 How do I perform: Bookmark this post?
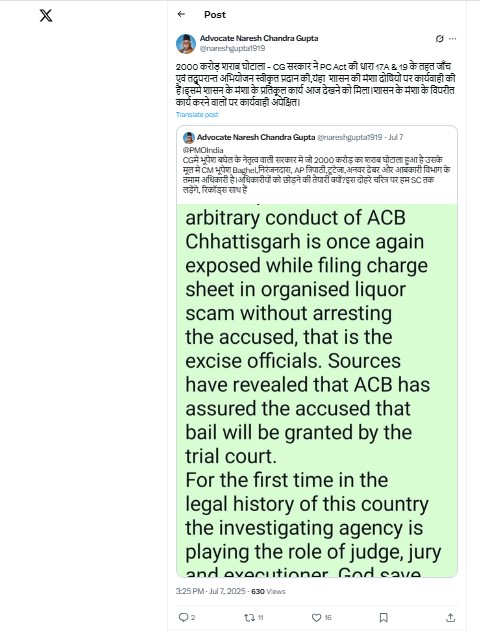(x=384, y=617)
